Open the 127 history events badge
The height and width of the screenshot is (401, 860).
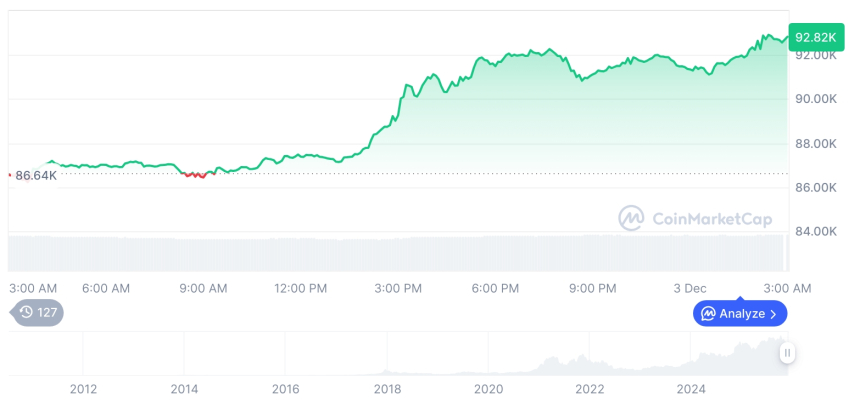click(x=40, y=313)
